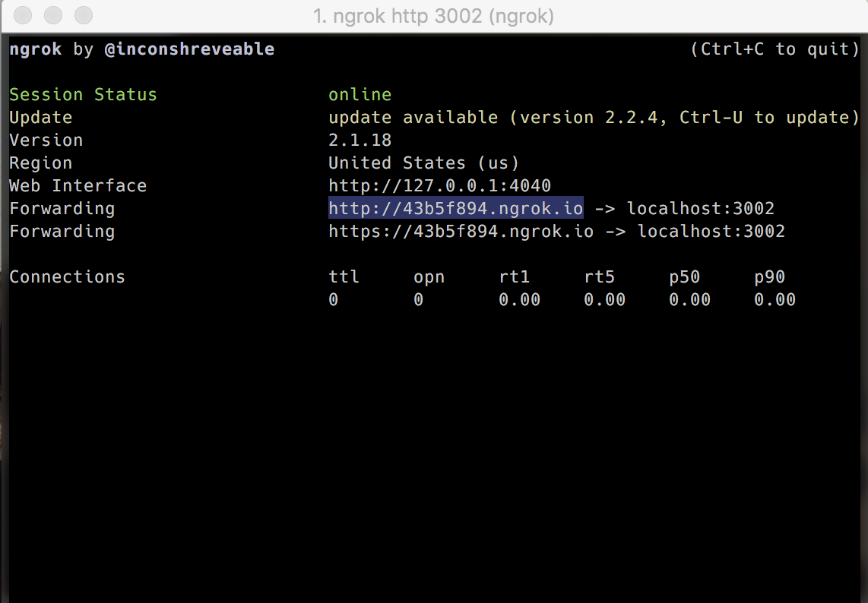Click the 0.00 value under rt1

click(519, 299)
